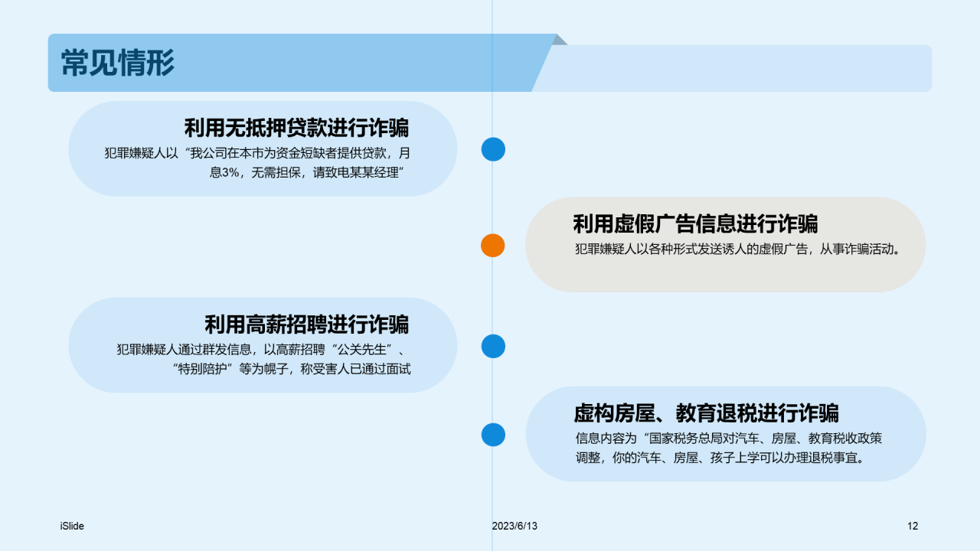Select the heading 利用虚假广告信息进行诈骗
Screen dimensions: 980x551
(697, 223)
